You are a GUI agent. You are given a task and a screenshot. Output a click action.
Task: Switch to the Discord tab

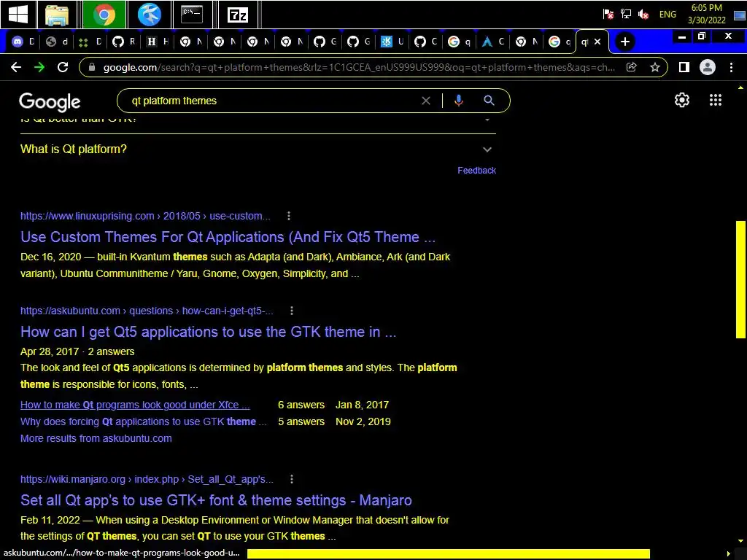[23, 42]
